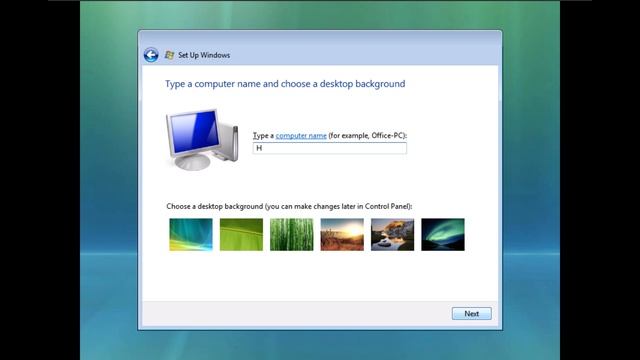Click the Windows flag icon beside Set Up Windows
This screenshot has width=640, height=360.
[169, 55]
